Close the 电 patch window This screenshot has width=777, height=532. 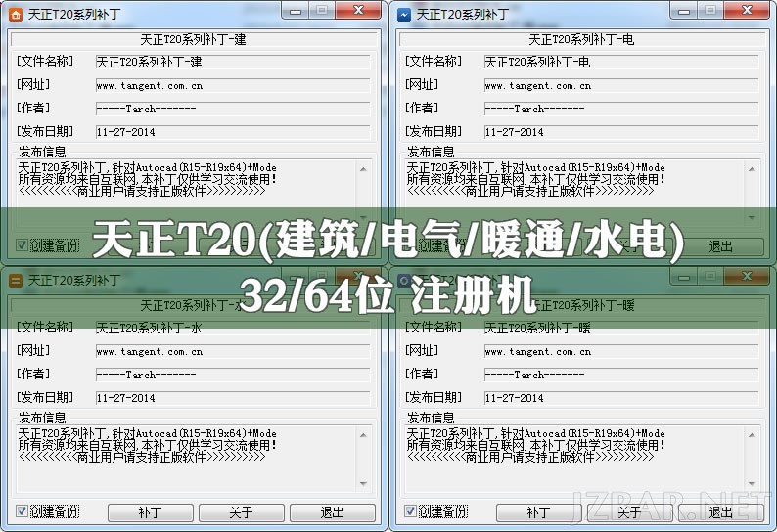tap(747, 11)
